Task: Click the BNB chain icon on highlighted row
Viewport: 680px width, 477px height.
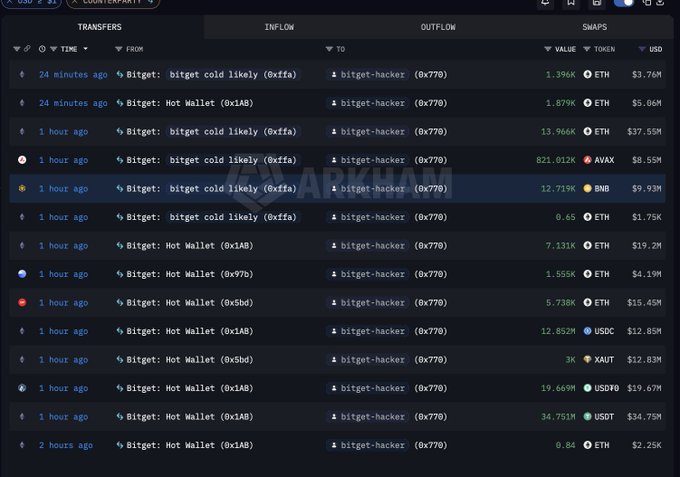Action: 22,189
